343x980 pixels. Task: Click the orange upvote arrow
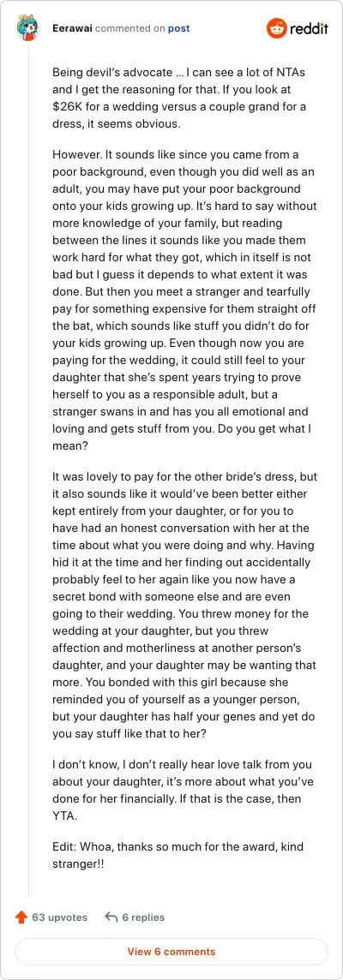click(x=21, y=917)
